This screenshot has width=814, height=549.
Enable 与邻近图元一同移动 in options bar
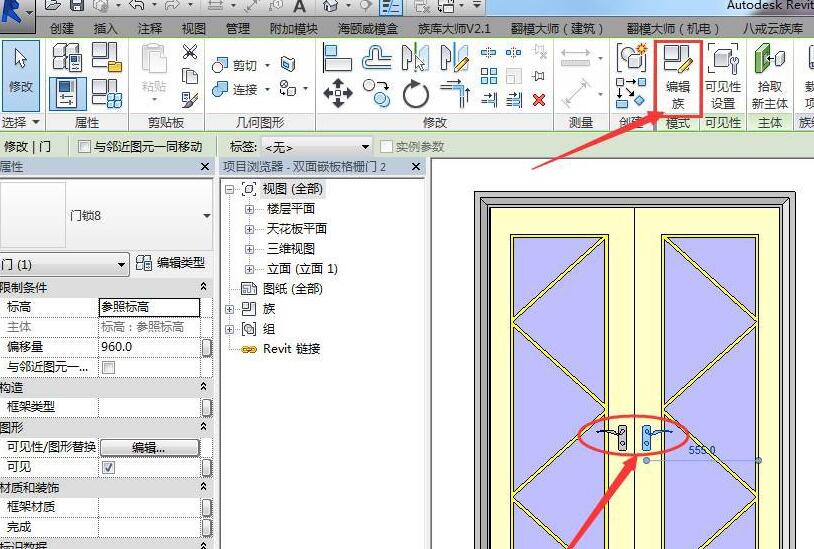tap(84, 147)
